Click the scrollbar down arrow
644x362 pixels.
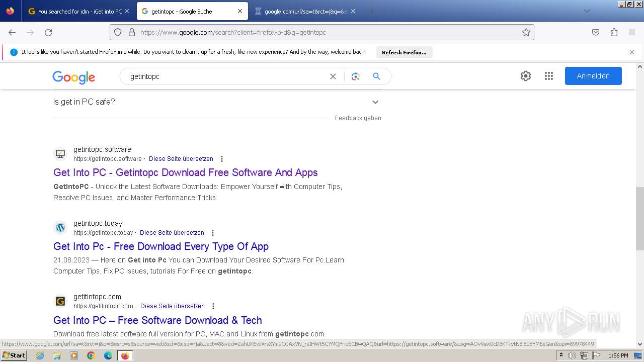click(640, 344)
